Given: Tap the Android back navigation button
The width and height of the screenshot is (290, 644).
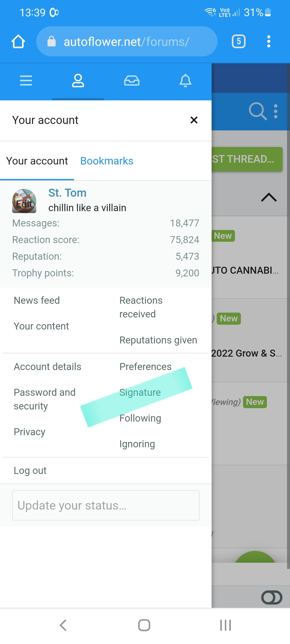Looking at the screenshot, I should pos(63,625).
